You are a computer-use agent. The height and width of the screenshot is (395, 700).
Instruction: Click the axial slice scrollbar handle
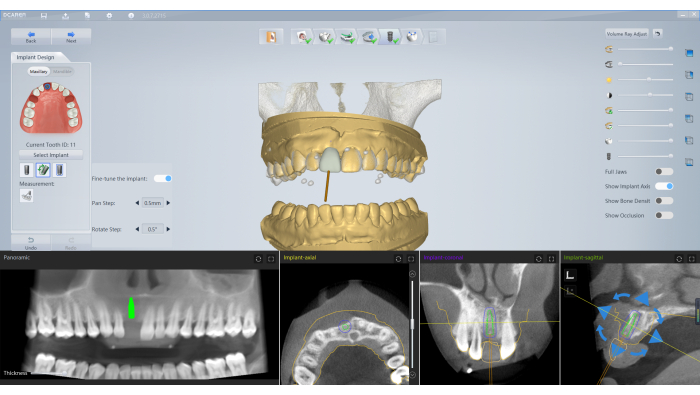(412, 324)
